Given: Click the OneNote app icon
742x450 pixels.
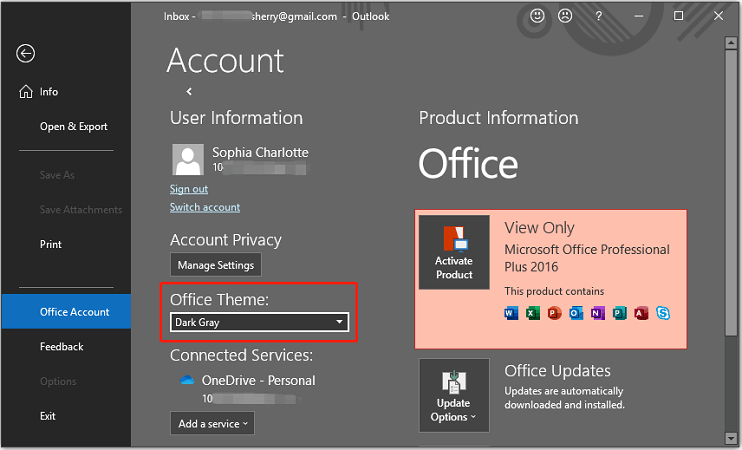Looking at the screenshot, I should [598, 313].
